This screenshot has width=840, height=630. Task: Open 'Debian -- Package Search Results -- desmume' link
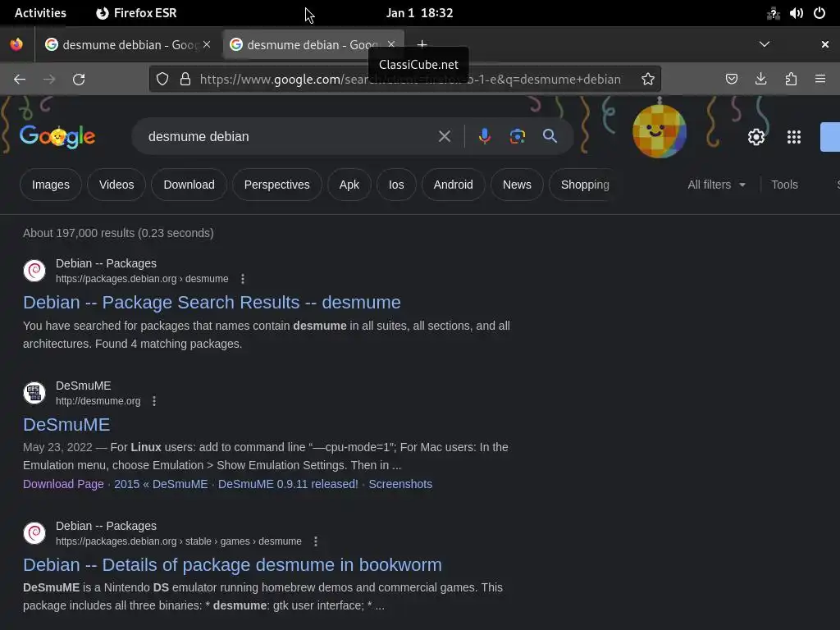coord(212,302)
